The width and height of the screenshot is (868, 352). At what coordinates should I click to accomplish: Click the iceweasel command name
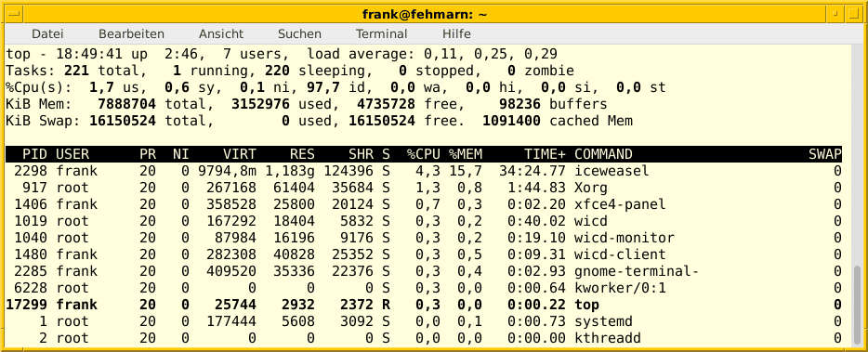tap(612, 171)
